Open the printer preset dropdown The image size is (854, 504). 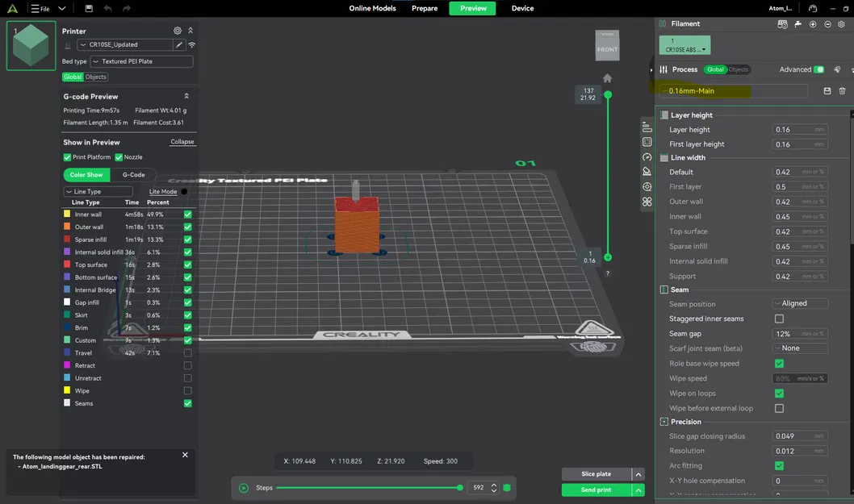[125, 44]
